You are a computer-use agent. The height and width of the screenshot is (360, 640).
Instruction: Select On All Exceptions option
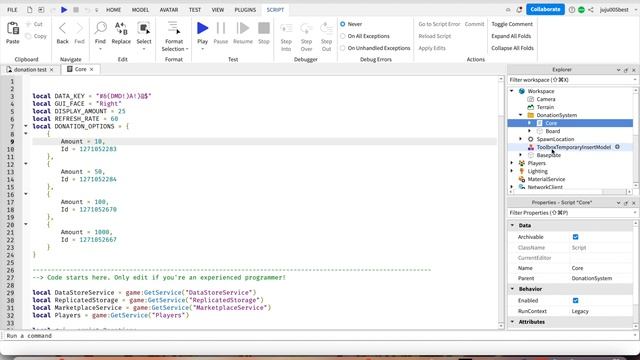tap(343, 36)
